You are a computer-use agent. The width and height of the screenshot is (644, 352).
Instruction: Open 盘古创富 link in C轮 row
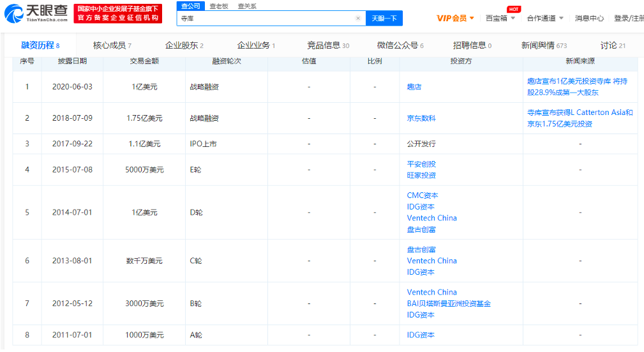421,249
